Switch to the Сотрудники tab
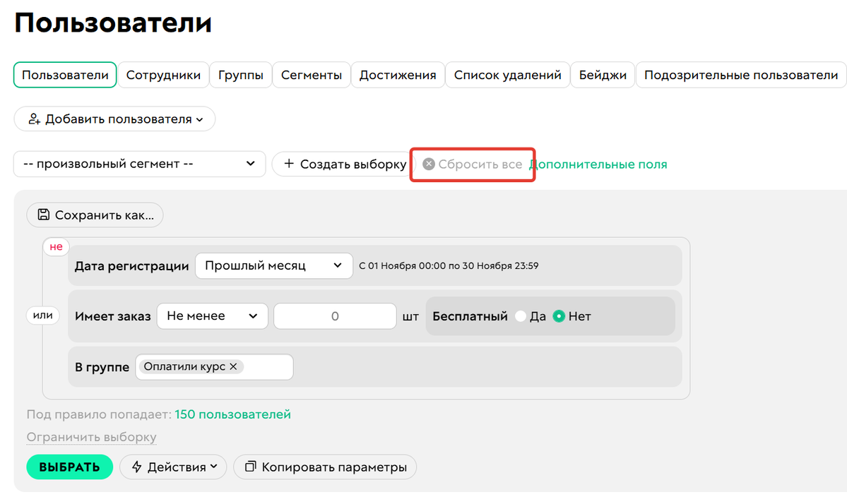The height and width of the screenshot is (504, 847). (x=163, y=74)
